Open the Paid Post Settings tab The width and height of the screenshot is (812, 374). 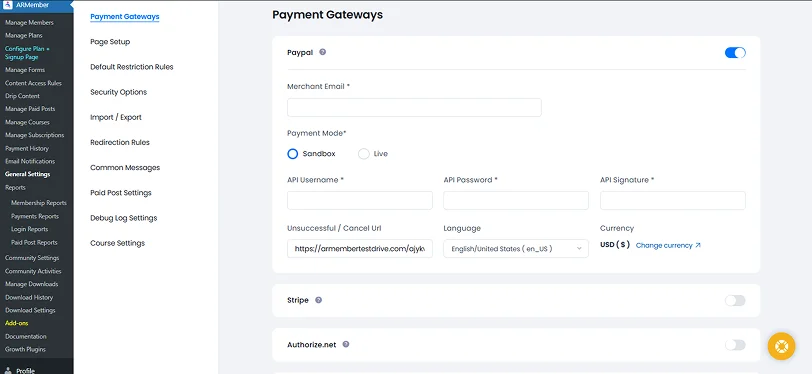coord(121,193)
